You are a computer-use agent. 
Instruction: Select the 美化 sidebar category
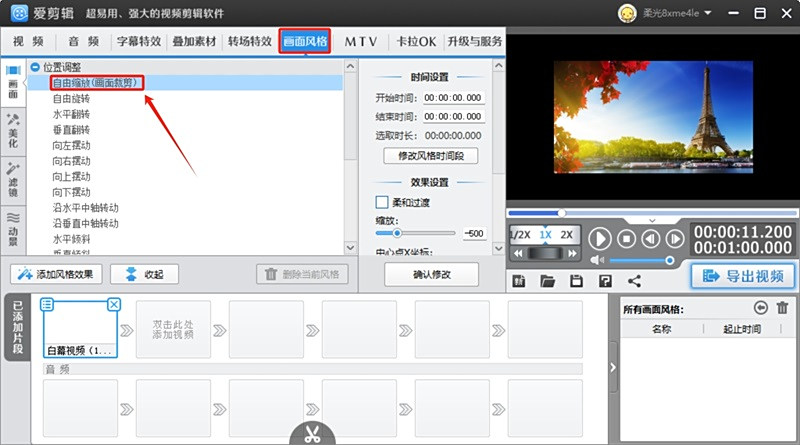pyautogui.click(x=13, y=131)
